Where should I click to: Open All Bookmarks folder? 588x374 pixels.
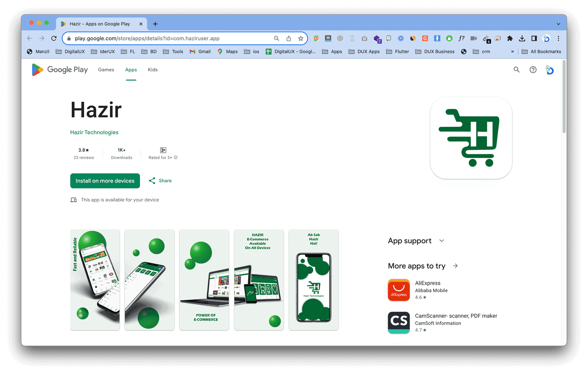point(541,51)
